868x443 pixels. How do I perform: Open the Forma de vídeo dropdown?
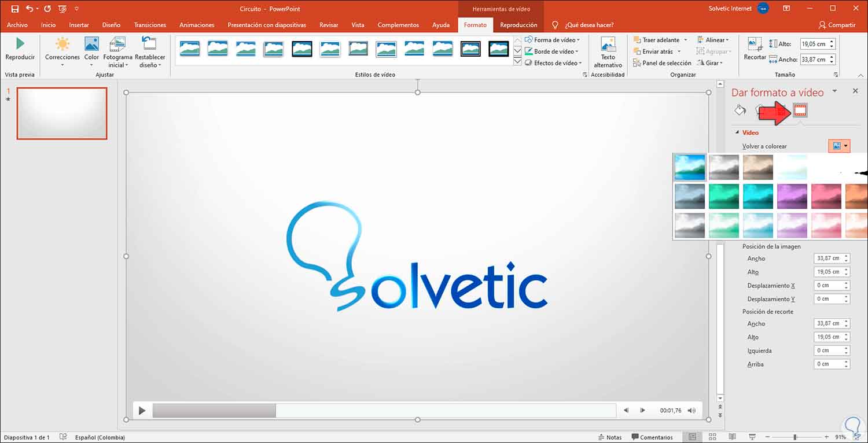552,40
